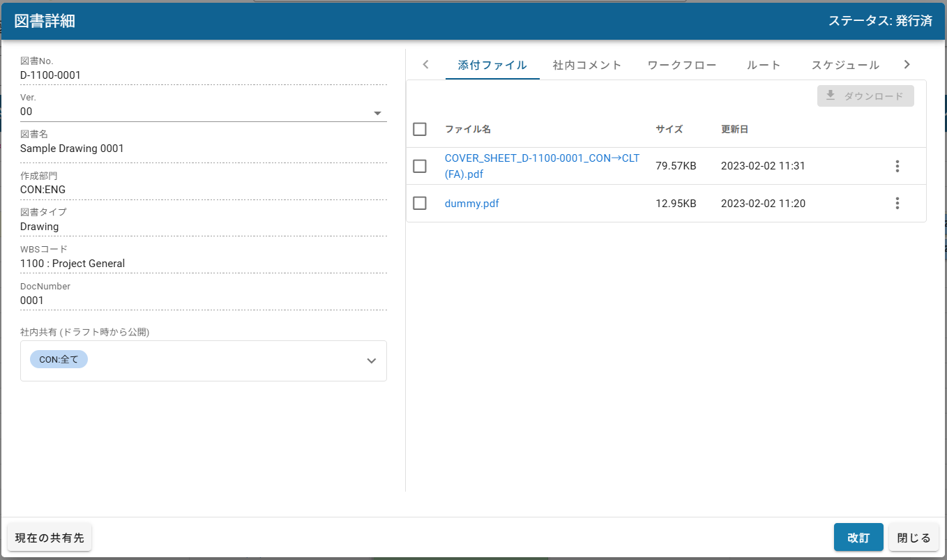
Task: Check the select-all checkbox in the file list header
Action: (x=420, y=129)
